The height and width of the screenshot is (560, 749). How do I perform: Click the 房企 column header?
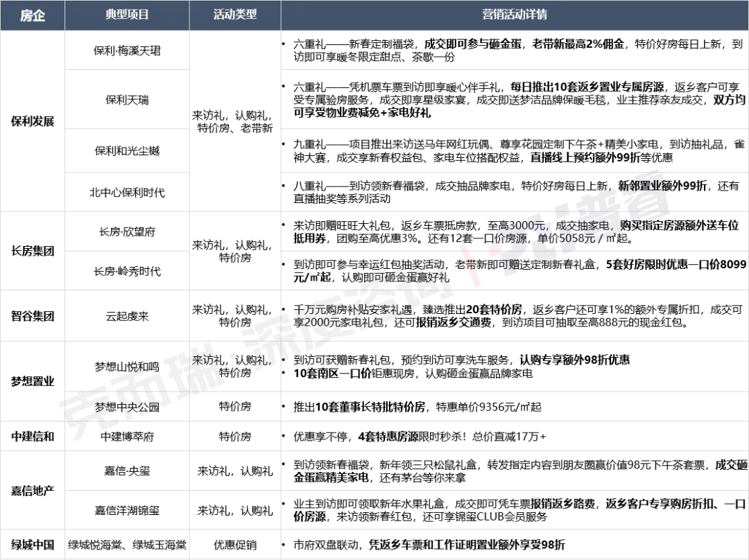[33, 15]
